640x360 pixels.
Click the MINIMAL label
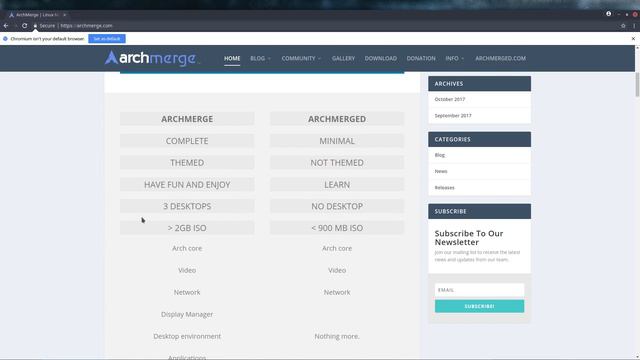click(x=337, y=141)
